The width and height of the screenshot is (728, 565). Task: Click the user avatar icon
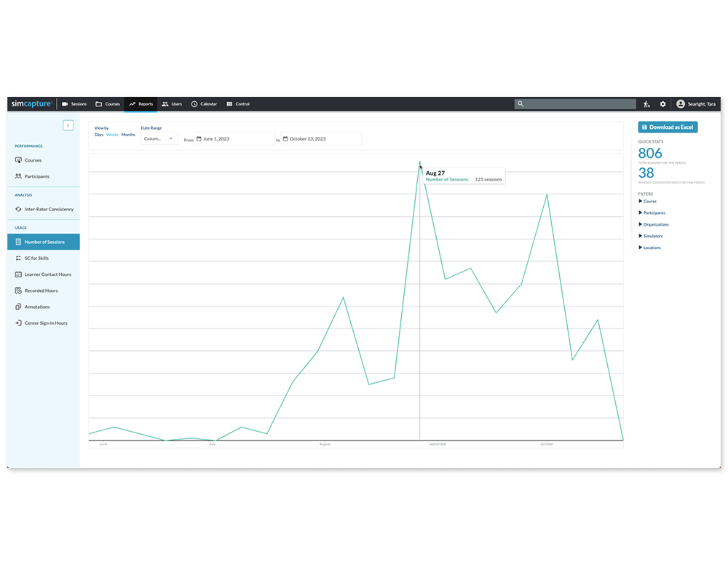(x=681, y=104)
